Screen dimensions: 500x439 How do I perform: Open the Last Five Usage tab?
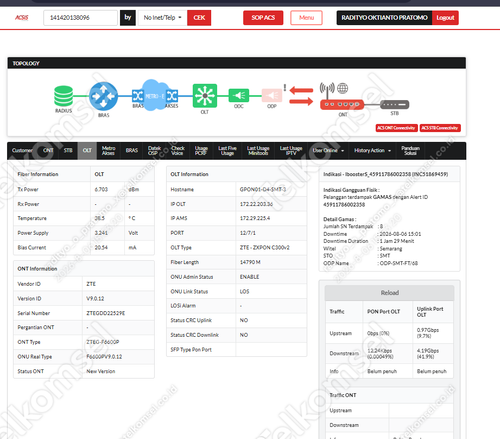pos(227,151)
